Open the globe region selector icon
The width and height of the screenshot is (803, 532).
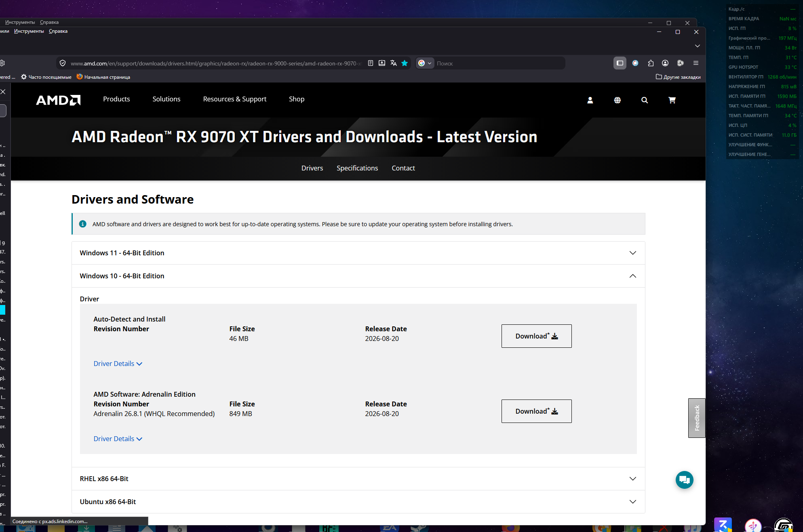(617, 100)
